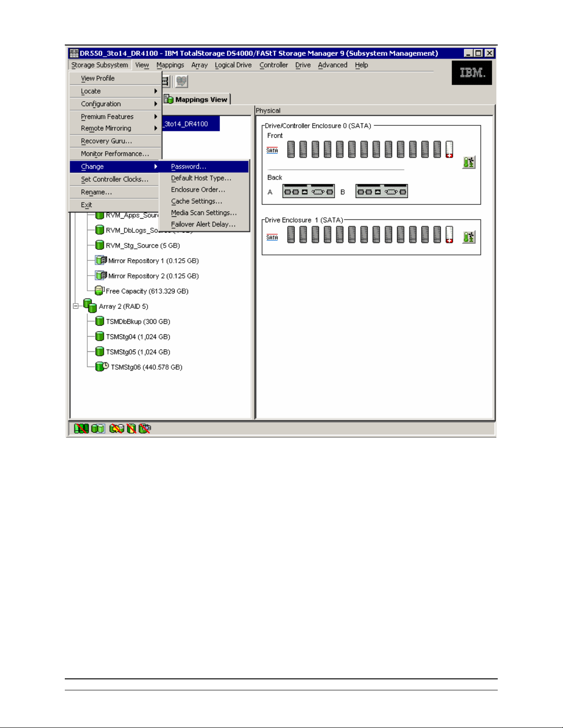Choose Failover Alert Delay entry
Screen dimensions: 563x728
204,224
